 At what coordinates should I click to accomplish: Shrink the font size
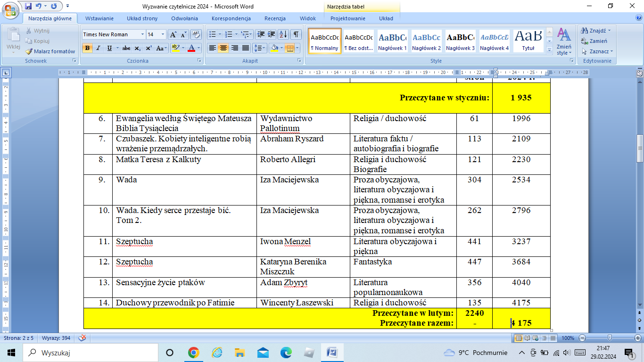pos(183,34)
